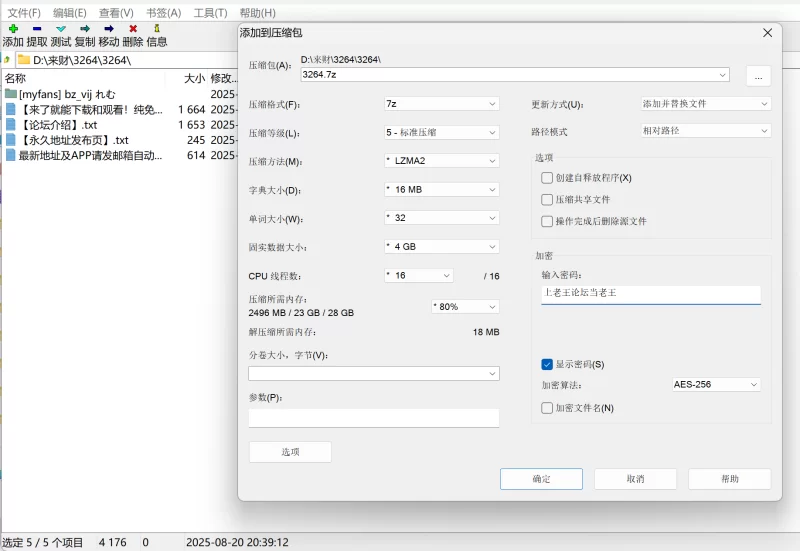The image size is (800, 551).
Task: Open the 加密算法 AES-256 dropdown
Action: (x=716, y=384)
